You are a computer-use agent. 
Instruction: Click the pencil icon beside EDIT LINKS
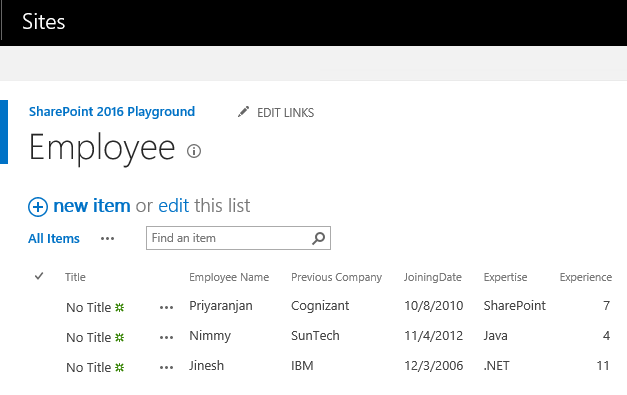(243, 112)
